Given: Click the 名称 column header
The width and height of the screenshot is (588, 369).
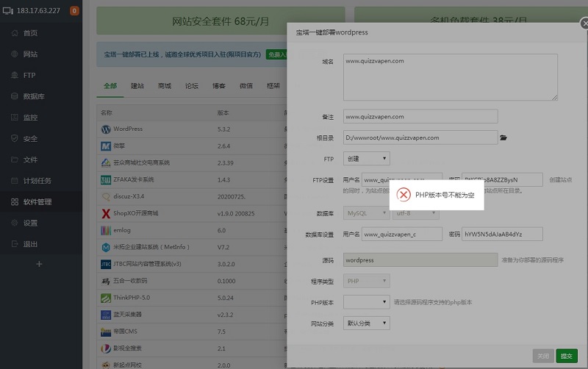Looking at the screenshot, I should click(x=107, y=112).
